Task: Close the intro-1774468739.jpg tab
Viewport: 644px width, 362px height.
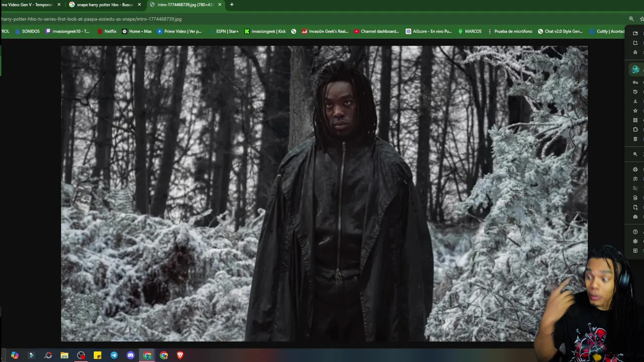Action: 219,5
